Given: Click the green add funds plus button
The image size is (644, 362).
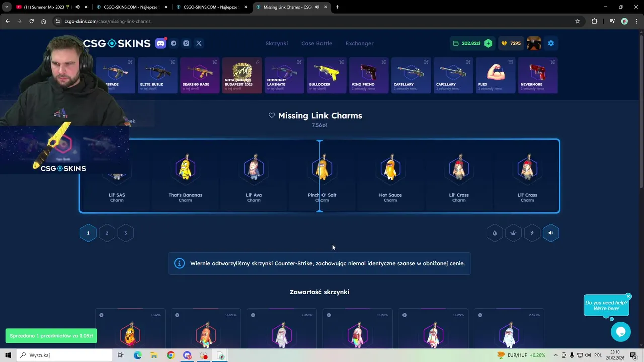Looking at the screenshot, I should [x=488, y=43].
